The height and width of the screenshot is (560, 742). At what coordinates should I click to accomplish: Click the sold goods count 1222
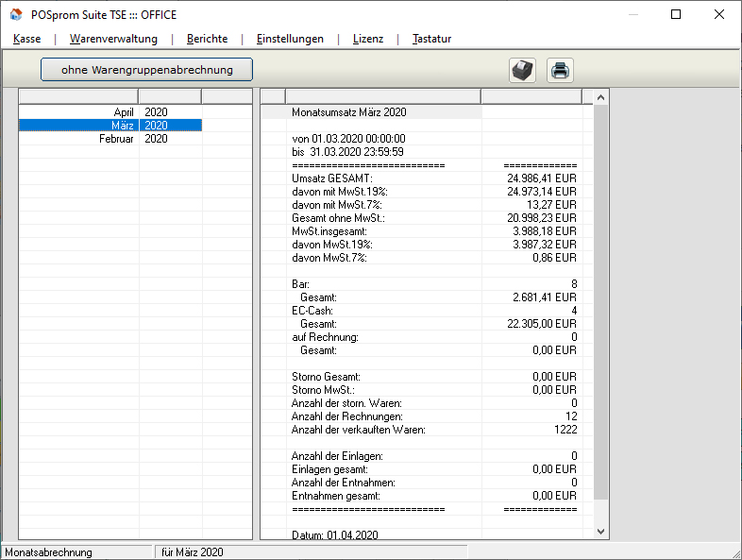(565, 431)
